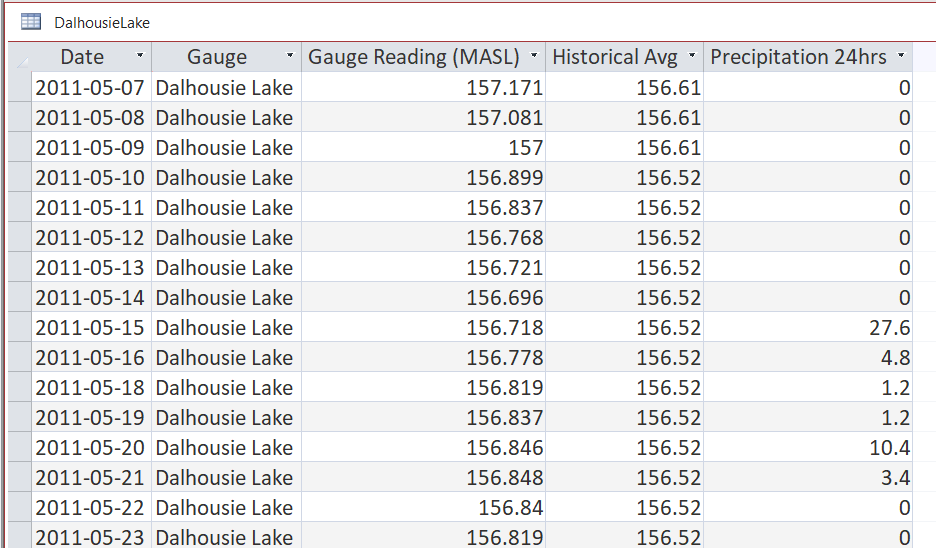The width and height of the screenshot is (936, 548).
Task: Click Historical Avg 156.61 for 2011-05-07
Action: [624, 88]
